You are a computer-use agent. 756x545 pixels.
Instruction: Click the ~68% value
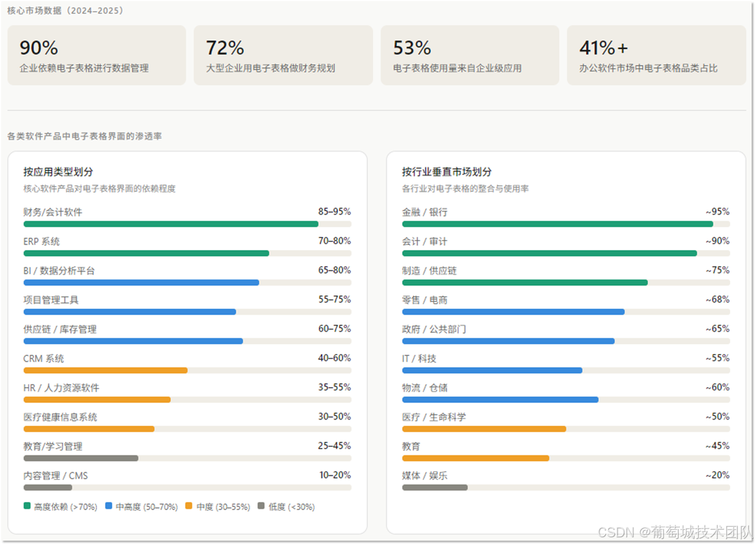pos(718,299)
